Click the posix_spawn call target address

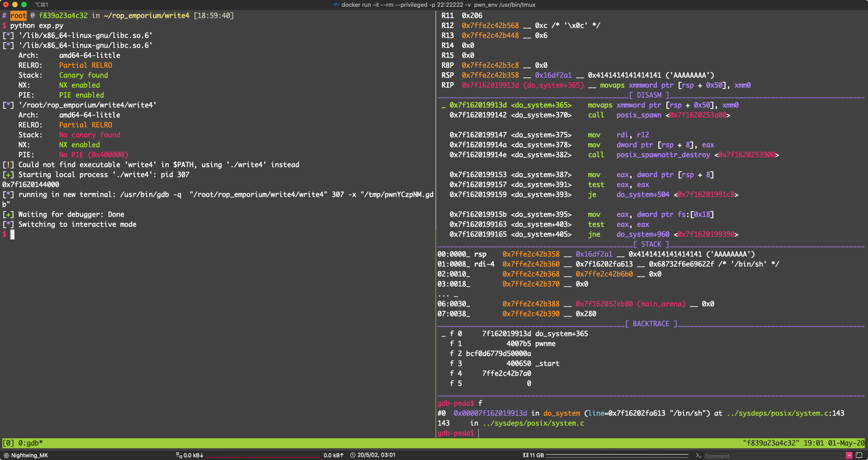pos(698,115)
